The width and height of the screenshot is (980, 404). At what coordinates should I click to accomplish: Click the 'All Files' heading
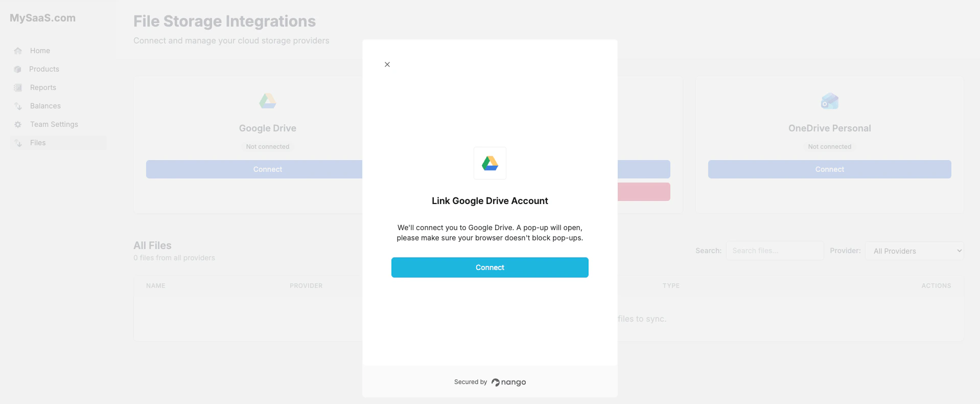(x=152, y=245)
